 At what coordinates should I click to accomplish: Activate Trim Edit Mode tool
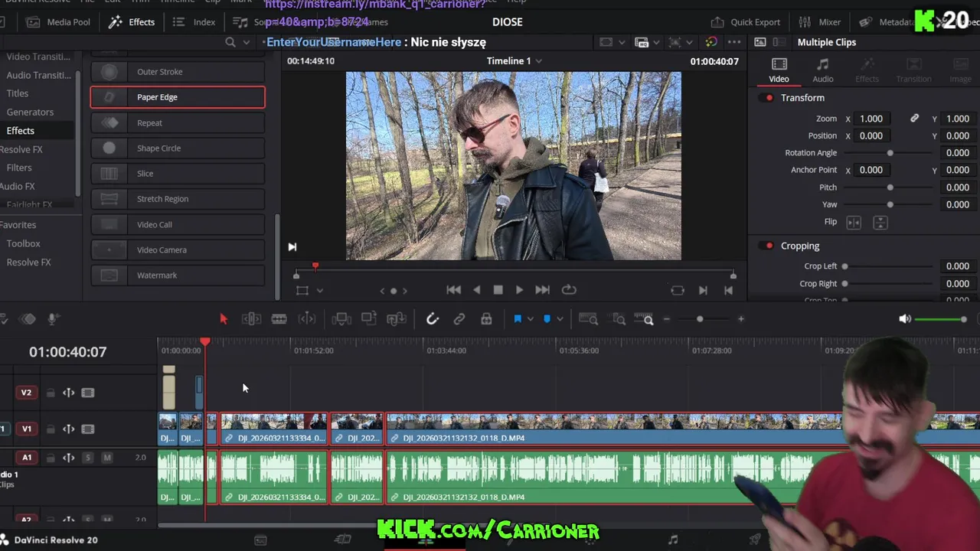tap(251, 319)
